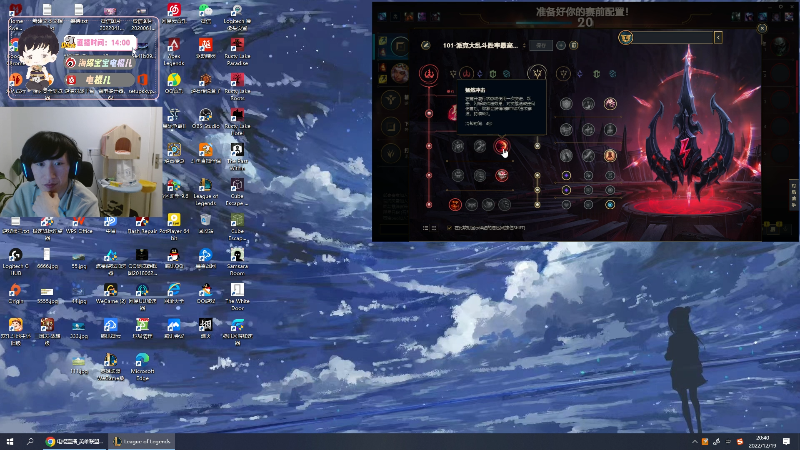Choose the selected Last Stand secondary rune
The image size is (800, 450).
(610, 155)
